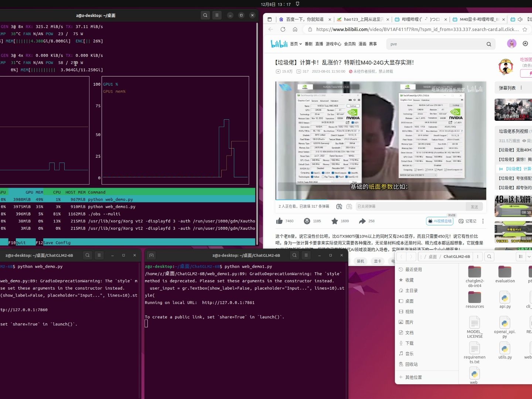
Task: Open hamburger menu in nvtop terminal title bar
Action: click(217, 15)
